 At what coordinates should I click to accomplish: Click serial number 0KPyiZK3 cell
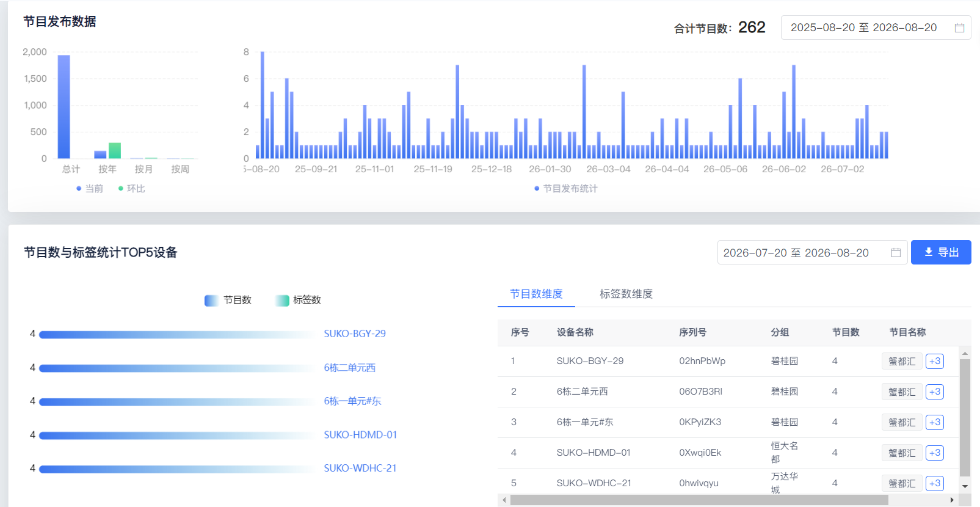(700, 422)
